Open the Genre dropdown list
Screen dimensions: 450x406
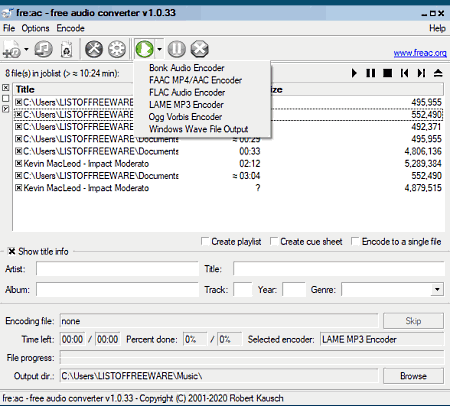point(437,289)
